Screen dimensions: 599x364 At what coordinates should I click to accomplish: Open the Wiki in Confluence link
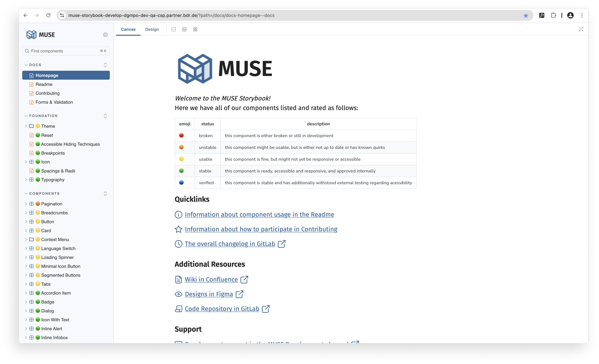pos(211,280)
